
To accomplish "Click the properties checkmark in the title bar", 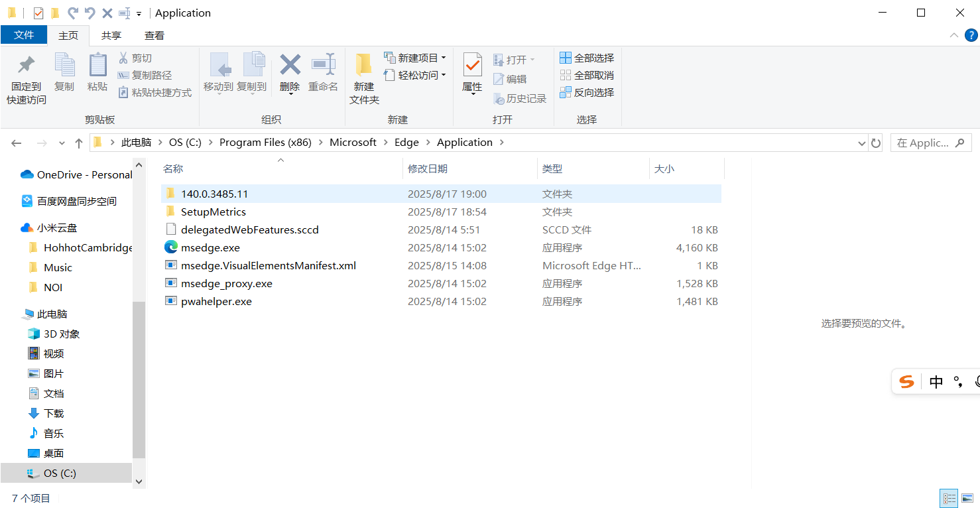I will coord(38,13).
